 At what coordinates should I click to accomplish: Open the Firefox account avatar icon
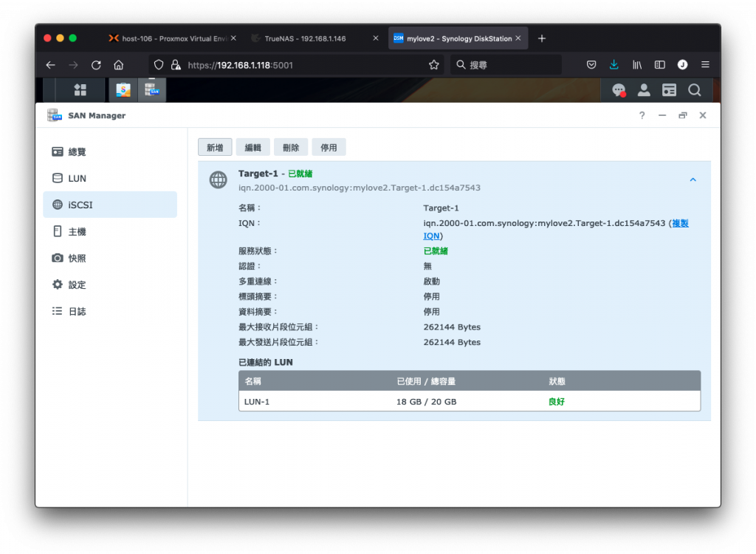pyautogui.click(x=682, y=65)
